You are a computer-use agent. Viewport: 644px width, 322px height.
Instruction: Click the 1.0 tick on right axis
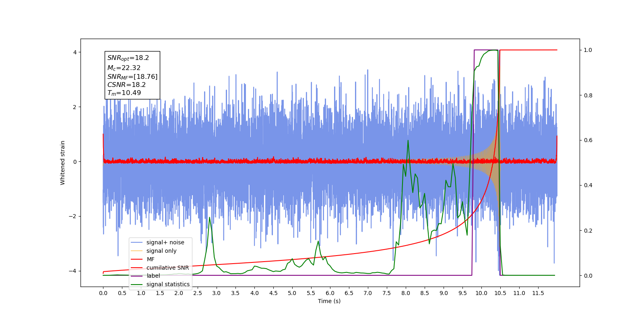point(588,50)
